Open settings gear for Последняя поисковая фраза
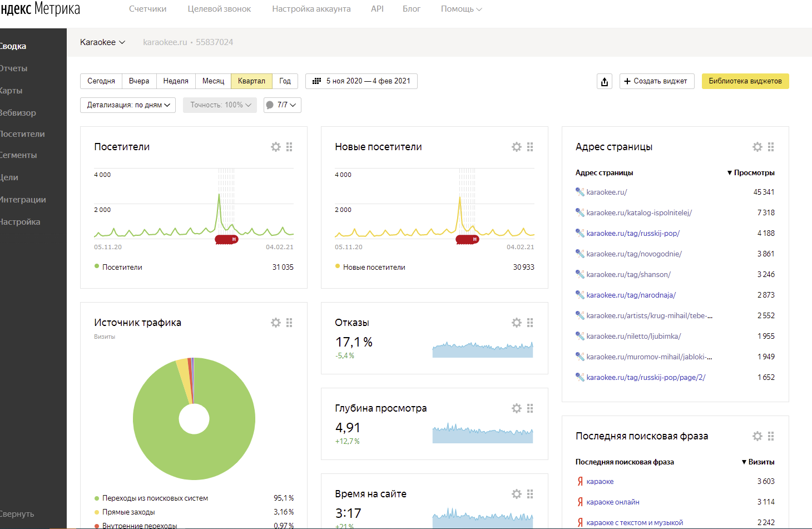Image resolution: width=812 pixels, height=529 pixels. (757, 436)
